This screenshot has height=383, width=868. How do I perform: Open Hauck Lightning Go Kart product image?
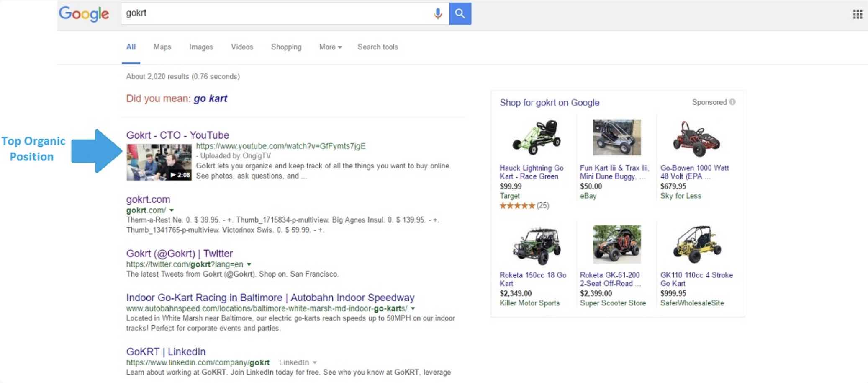point(536,137)
